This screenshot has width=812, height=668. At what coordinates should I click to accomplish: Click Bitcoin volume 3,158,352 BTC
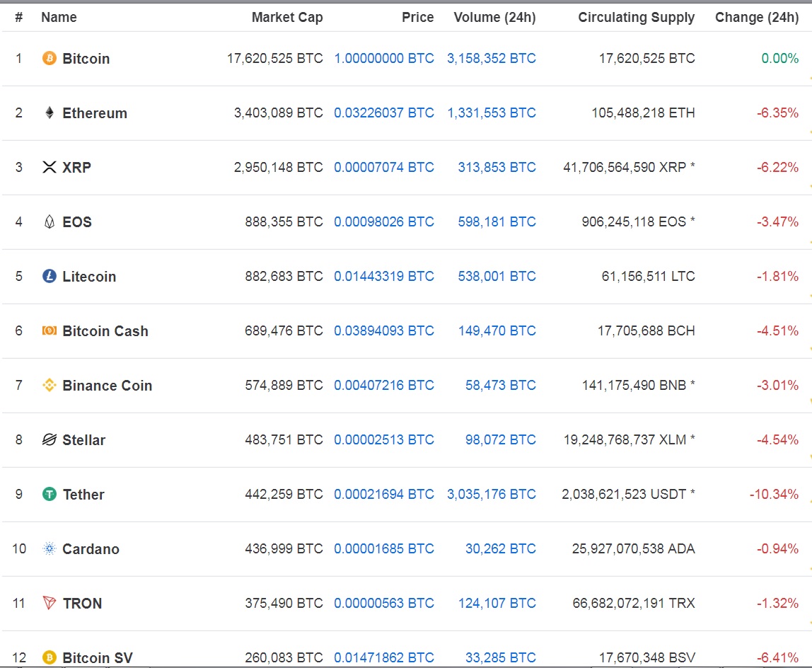click(492, 58)
